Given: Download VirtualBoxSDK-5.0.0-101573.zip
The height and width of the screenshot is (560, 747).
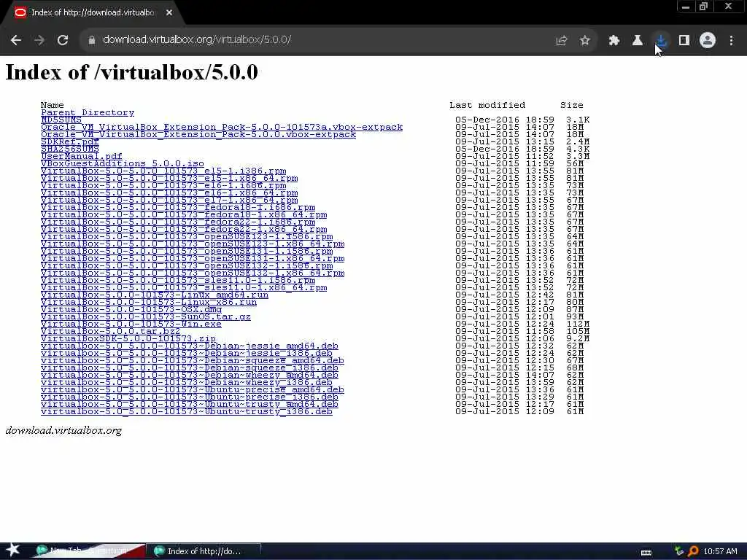Looking at the screenshot, I should 128,339.
